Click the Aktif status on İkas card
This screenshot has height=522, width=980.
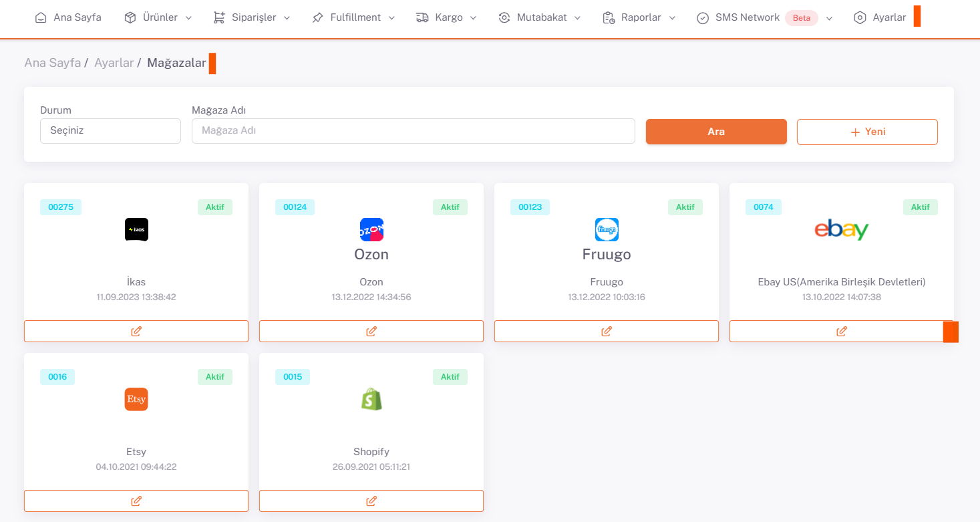tap(215, 207)
